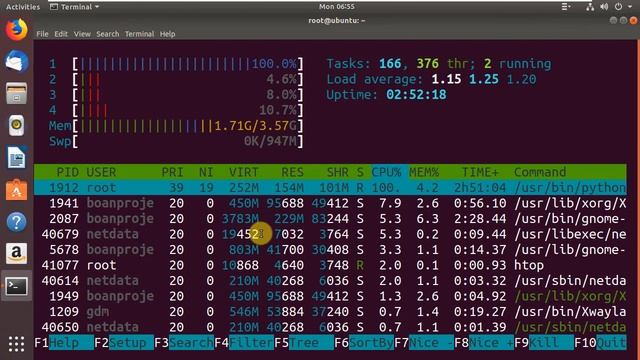Open LibreOffice Writer from the dock
Screen dimensions: 640x360
[x=16, y=158]
